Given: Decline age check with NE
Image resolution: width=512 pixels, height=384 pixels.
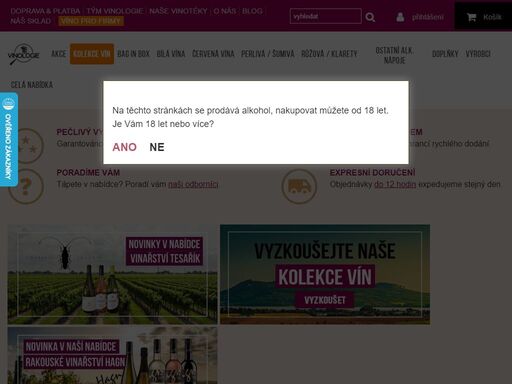Looking at the screenshot, I should pyautogui.click(x=157, y=147).
